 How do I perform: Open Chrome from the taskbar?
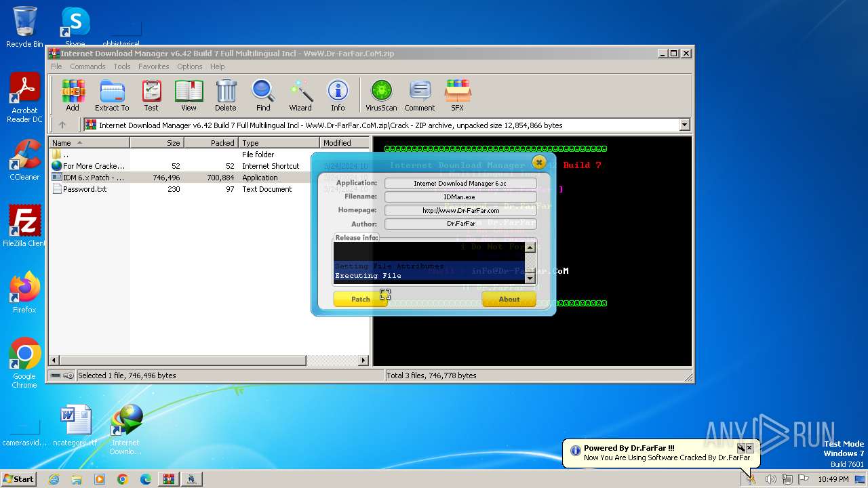123,479
